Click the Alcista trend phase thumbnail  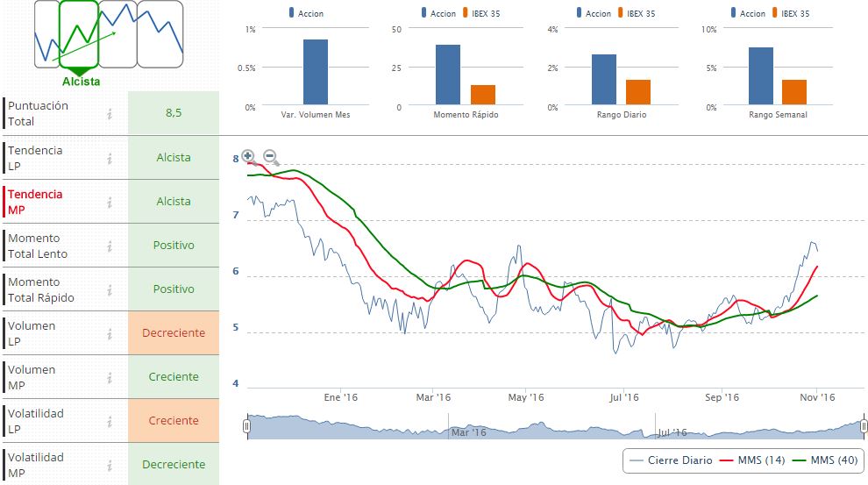(79, 34)
